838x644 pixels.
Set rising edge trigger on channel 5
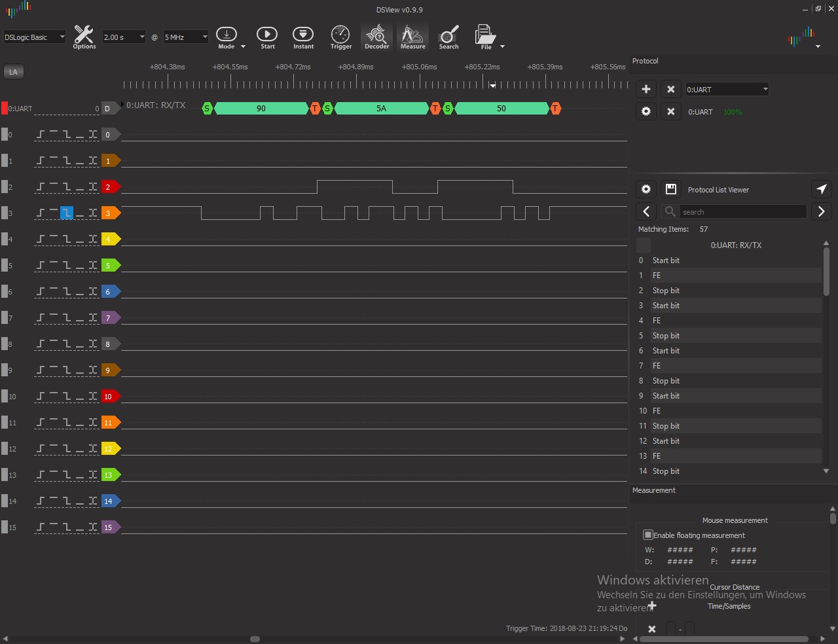[x=41, y=265]
